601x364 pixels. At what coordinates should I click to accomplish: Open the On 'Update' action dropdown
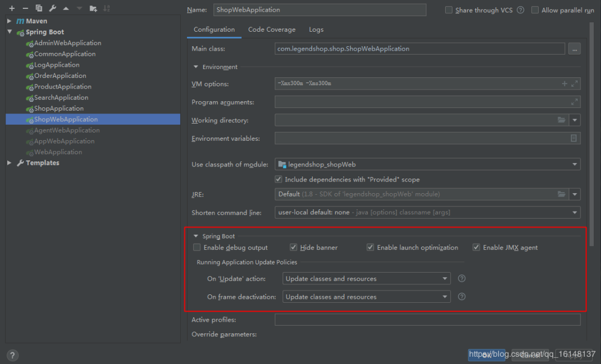point(366,279)
